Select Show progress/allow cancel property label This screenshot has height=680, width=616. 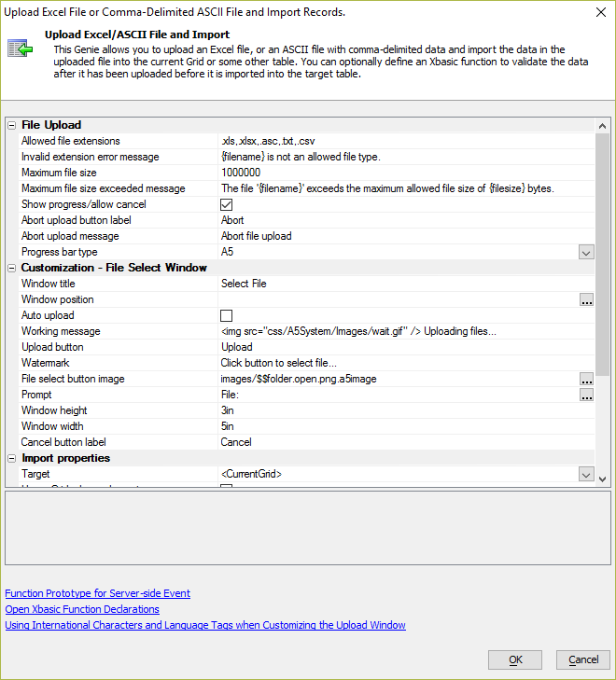click(84, 204)
